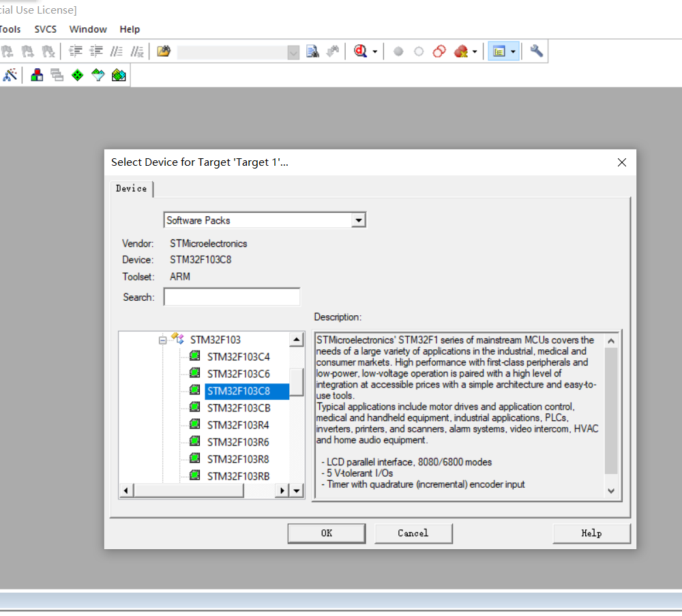The image size is (682, 616).
Task: Click the description box scrollbar thumb
Action: tap(611, 411)
